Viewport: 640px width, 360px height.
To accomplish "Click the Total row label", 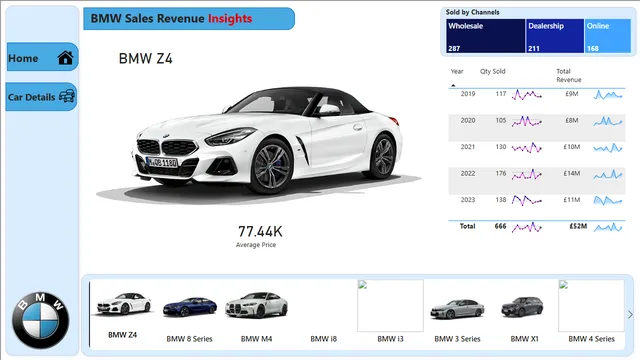I will coord(467,226).
